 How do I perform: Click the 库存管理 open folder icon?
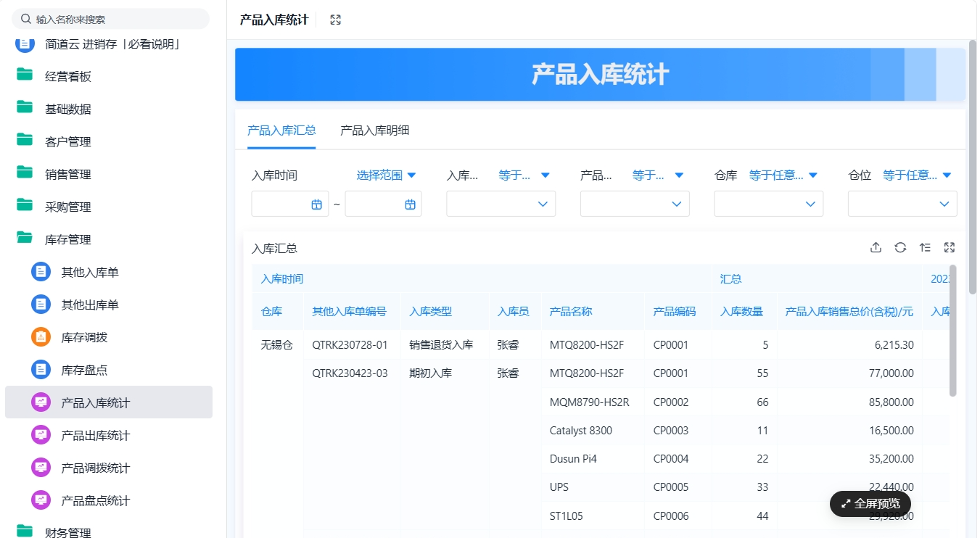[25, 237]
